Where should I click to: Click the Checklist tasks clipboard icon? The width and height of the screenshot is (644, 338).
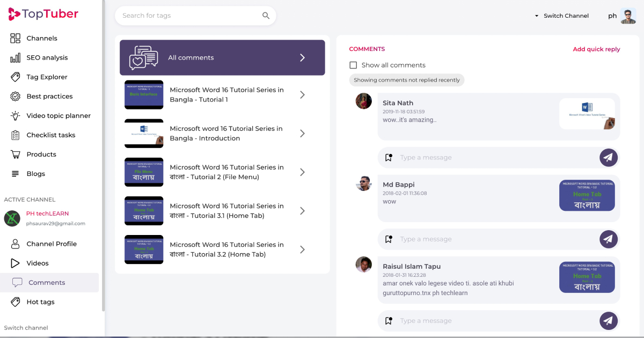click(16, 135)
